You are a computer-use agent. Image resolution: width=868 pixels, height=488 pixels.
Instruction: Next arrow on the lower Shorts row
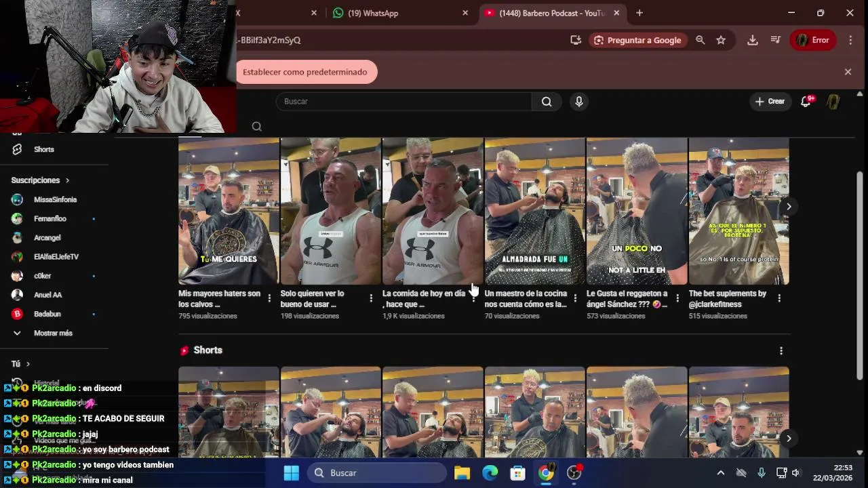tap(789, 439)
